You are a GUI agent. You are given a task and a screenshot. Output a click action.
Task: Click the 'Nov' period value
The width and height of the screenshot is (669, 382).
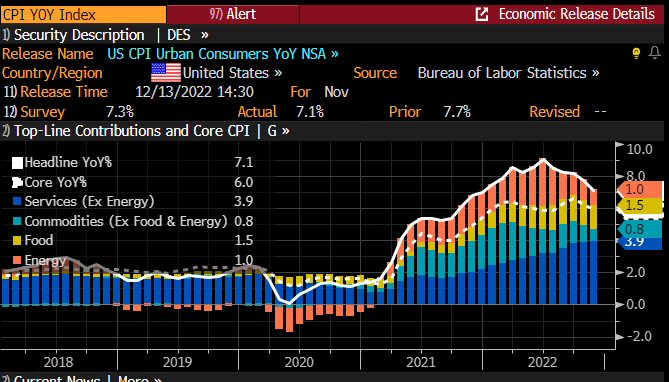pos(337,92)
